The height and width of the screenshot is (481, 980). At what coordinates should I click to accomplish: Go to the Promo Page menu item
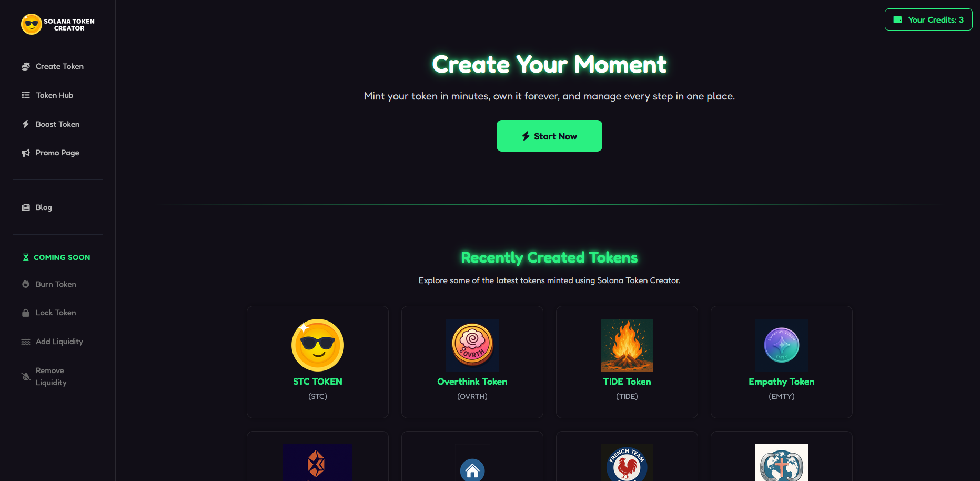point(57,153)
